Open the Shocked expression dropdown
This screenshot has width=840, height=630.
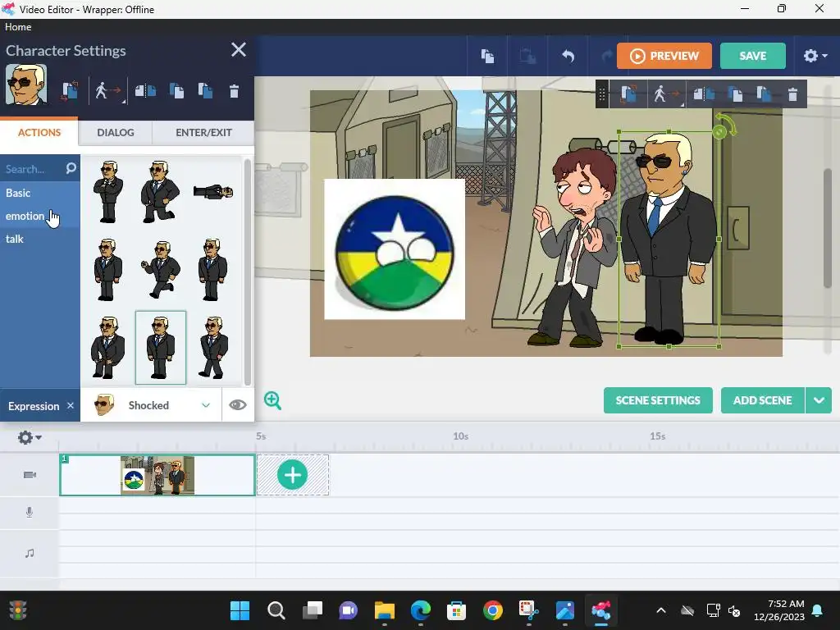(x=151, y=405)
